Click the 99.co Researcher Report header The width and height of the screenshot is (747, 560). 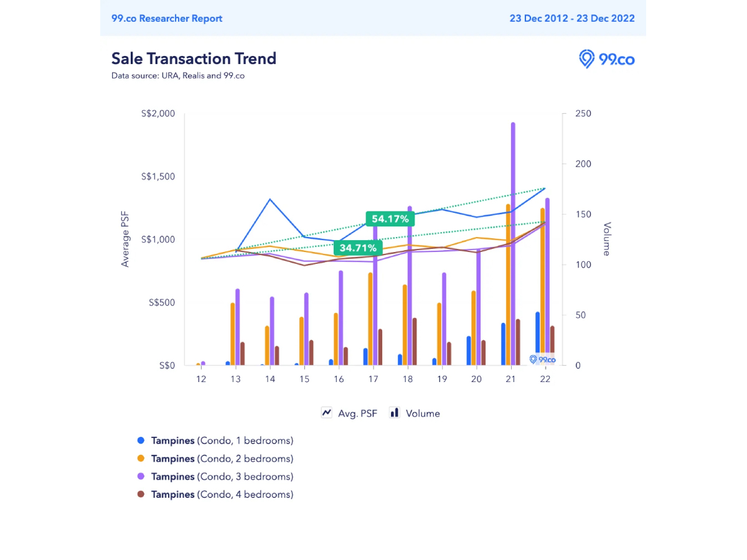(166, 18)
